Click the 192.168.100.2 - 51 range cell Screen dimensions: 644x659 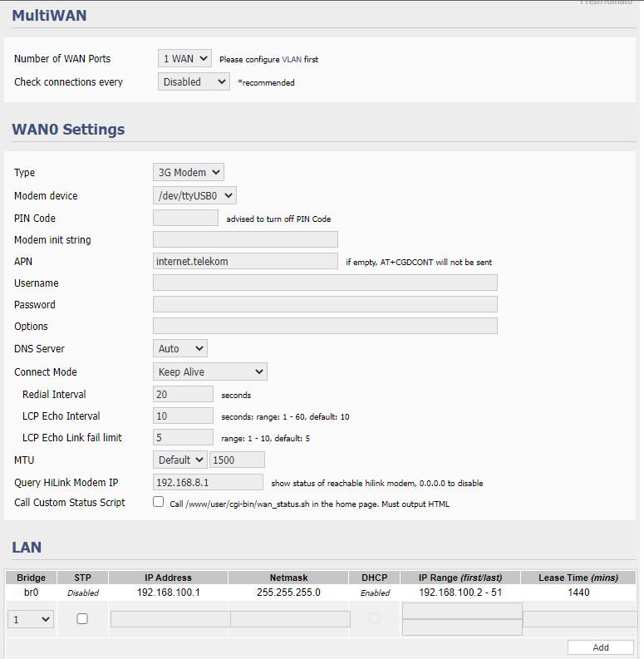(x=460, y=593)
